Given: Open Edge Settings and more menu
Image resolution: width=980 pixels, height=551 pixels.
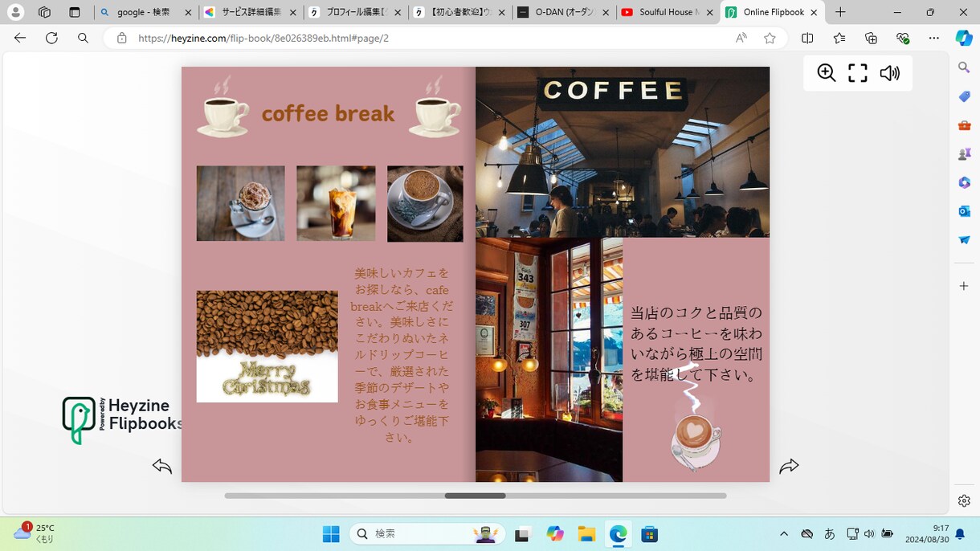Looking at the screenshot, I should [x=933, y=38].
